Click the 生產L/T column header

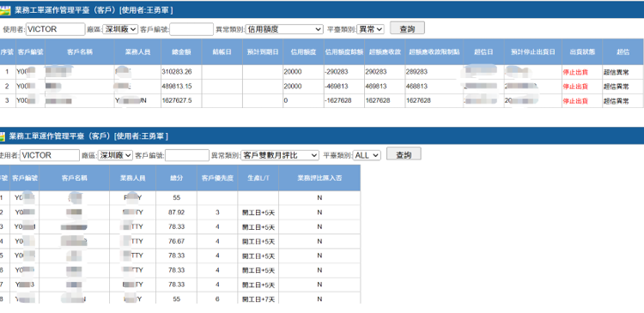(258, 178)
